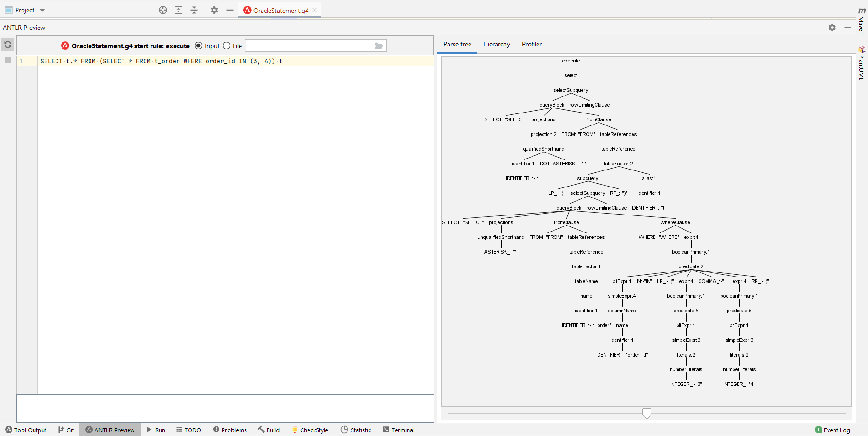Open the Terminal tool window
868x436 pixels.
tap(399, 430)
